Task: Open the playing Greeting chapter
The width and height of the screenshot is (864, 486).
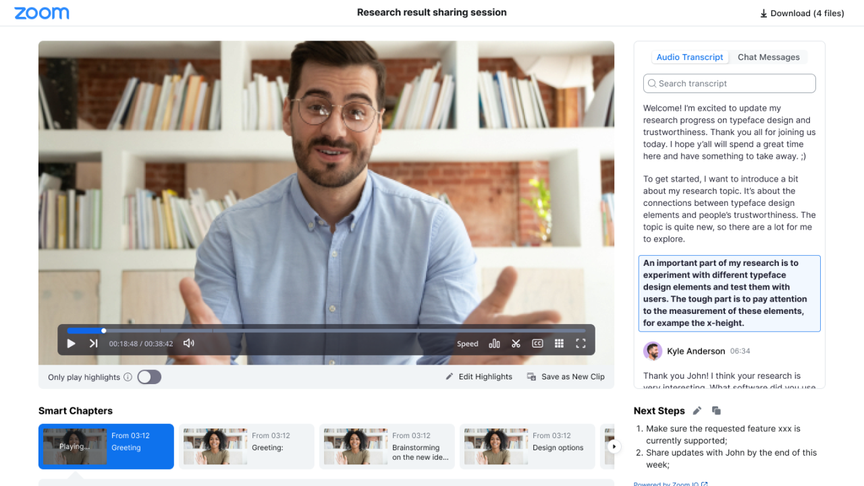Action: click(x=106, y=446)
